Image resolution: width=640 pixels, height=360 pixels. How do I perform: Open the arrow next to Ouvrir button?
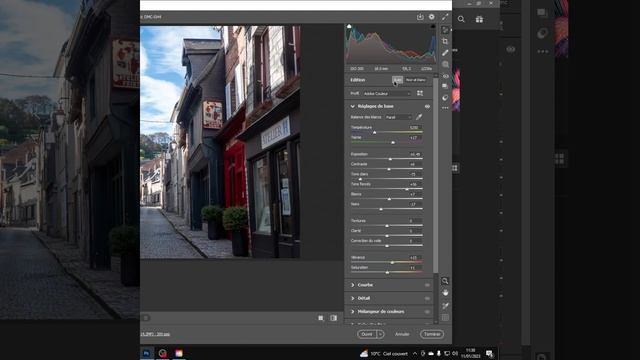tap(380, 334)
